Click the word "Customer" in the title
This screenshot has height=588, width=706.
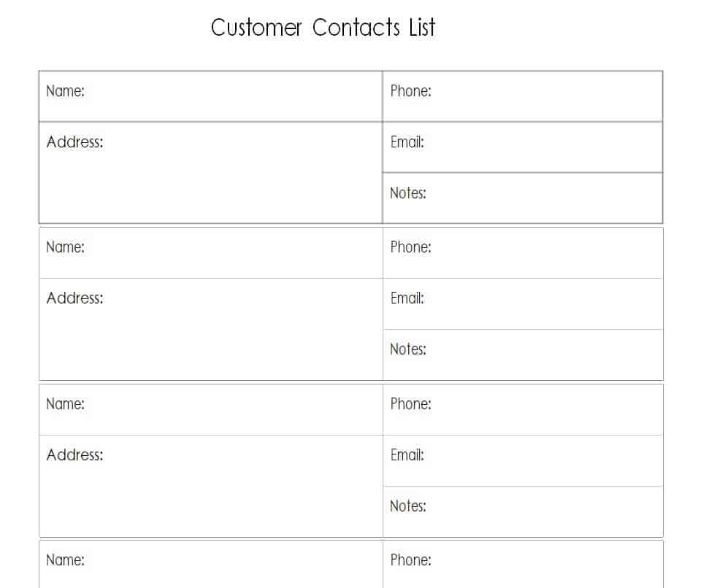pyautogui.click(x=256, y=28)
